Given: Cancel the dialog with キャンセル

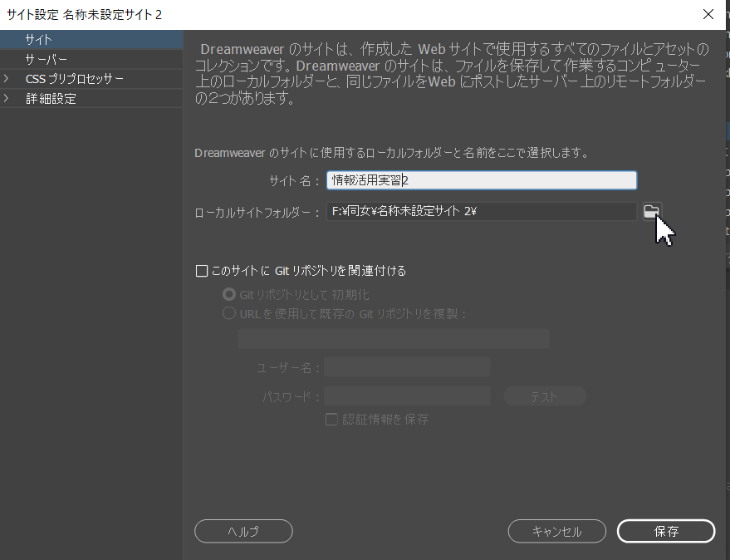Looking at the screenshot, I should coord(556,531).
